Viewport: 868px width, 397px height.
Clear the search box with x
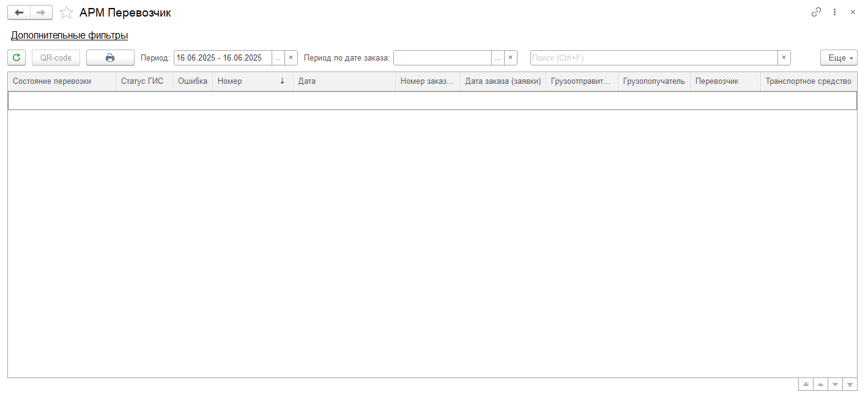click(784, 58)
